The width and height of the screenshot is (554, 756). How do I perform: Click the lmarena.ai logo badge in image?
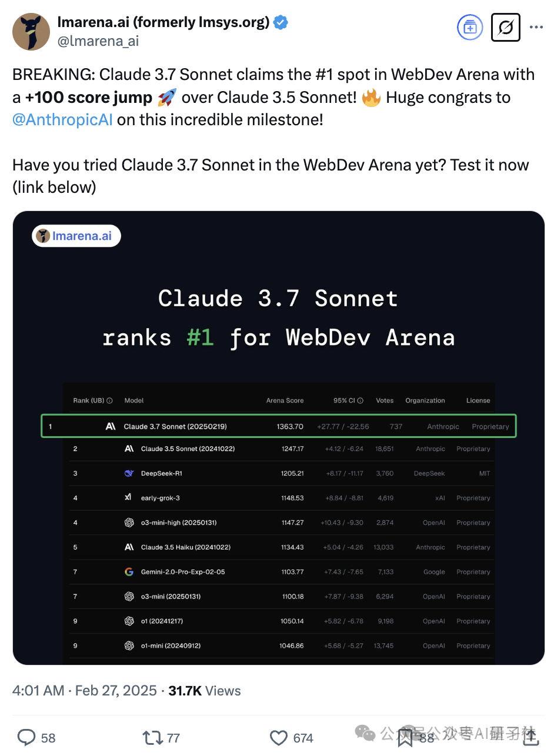(x=76, y=236)
